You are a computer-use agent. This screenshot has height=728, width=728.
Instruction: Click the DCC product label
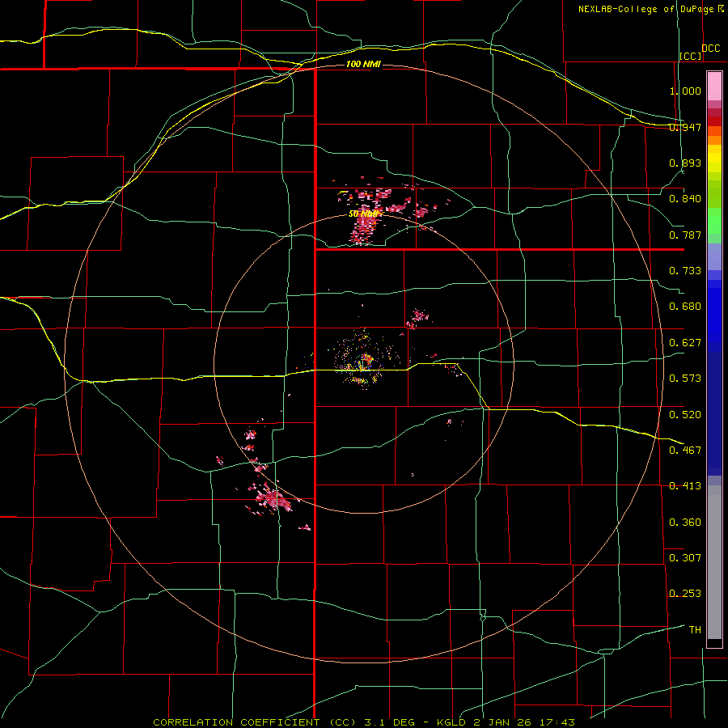(710, 49)
